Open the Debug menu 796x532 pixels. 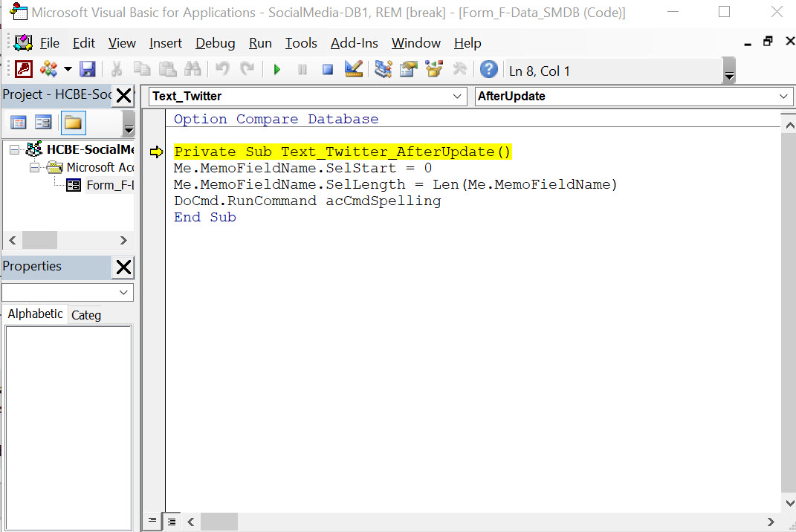coord(216,43)
